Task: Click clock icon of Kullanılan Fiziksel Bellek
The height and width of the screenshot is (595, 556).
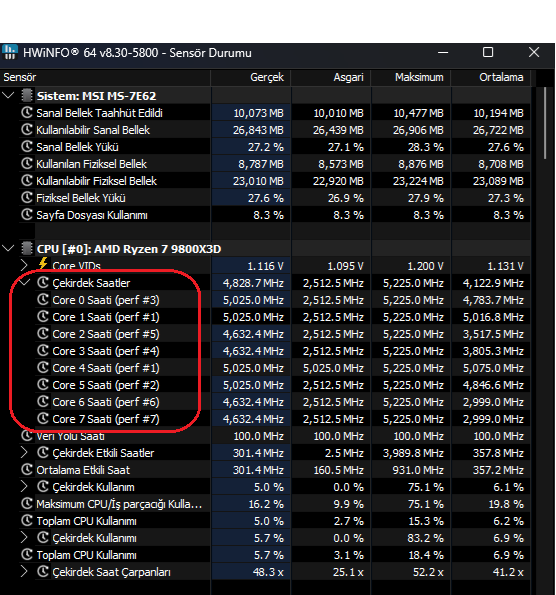Action: 27,164
